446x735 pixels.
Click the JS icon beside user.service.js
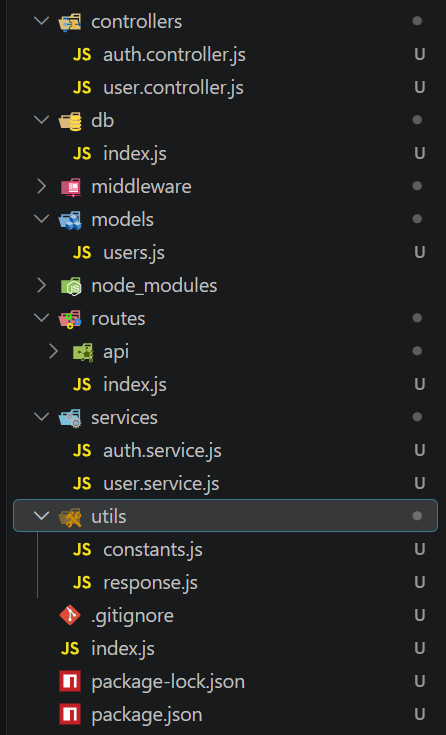click(82, 484)
